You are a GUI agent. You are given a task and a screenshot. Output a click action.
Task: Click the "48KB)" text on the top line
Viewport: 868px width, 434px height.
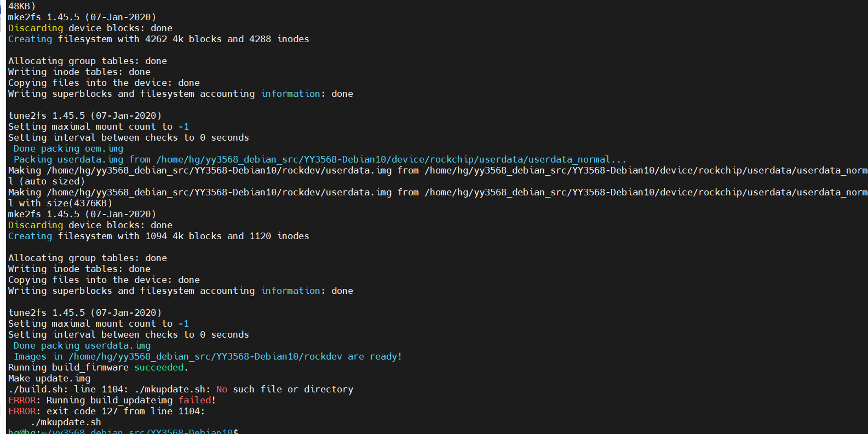pos(22,6)
